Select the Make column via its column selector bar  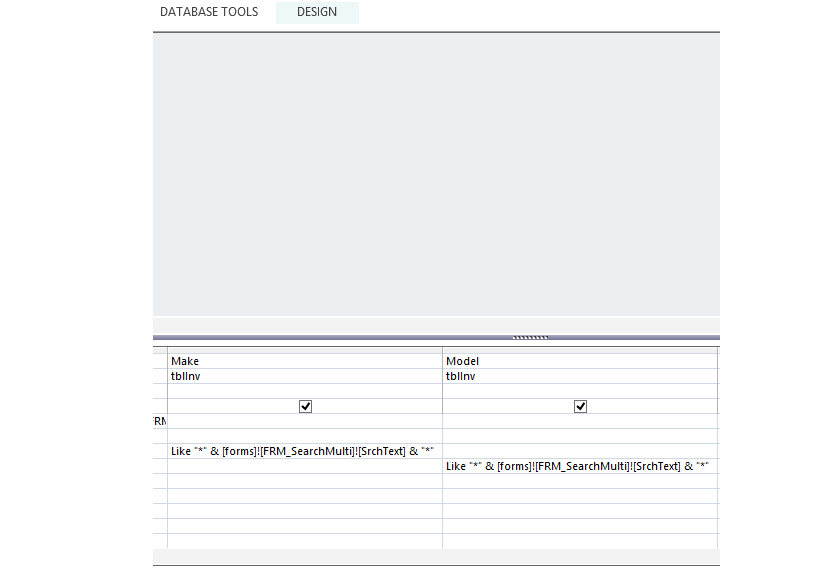[x=305, y=350]
